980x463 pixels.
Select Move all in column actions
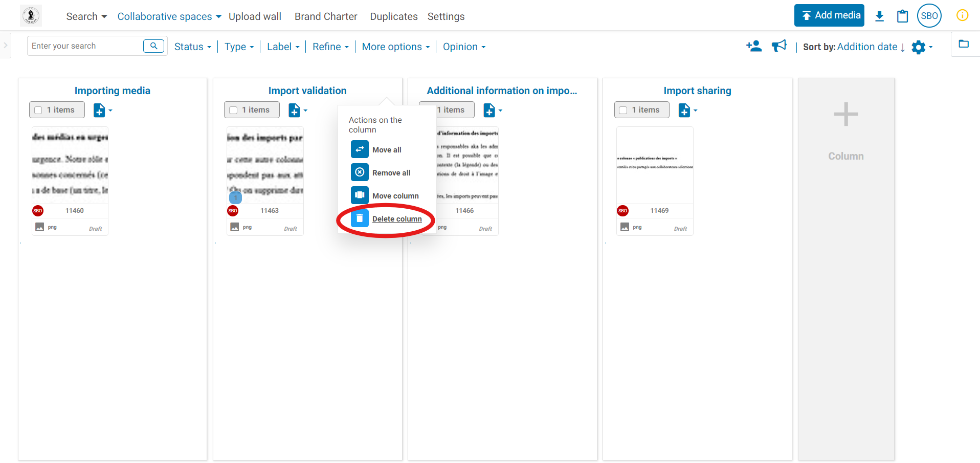tap(386, 150)
